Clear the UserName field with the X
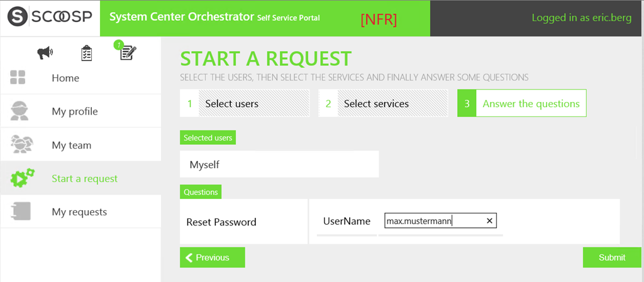 point(490,221)
